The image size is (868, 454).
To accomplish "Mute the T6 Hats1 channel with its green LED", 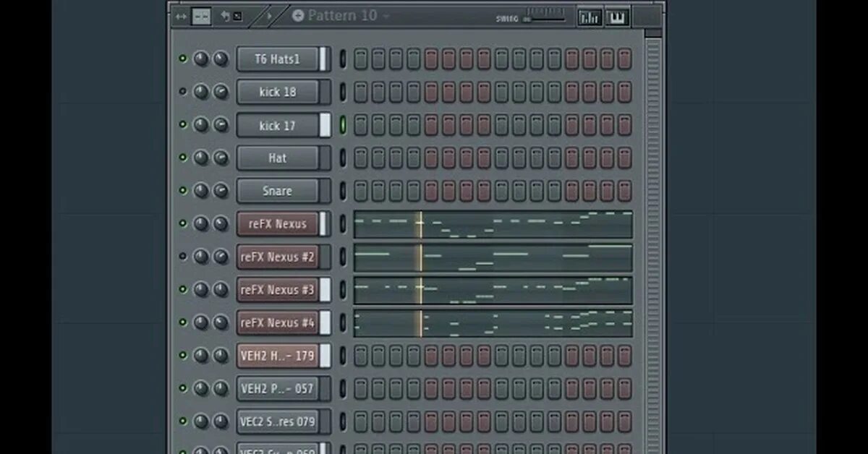I will [x=182, y=59].
